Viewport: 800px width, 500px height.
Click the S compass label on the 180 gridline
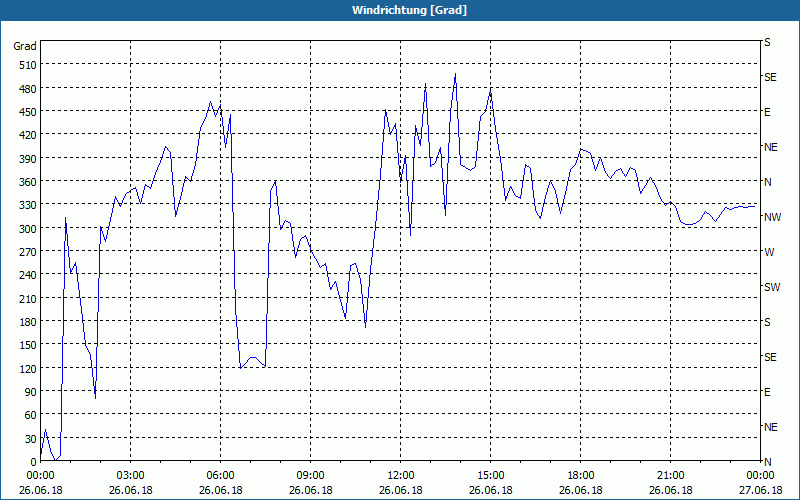(767, 322)
